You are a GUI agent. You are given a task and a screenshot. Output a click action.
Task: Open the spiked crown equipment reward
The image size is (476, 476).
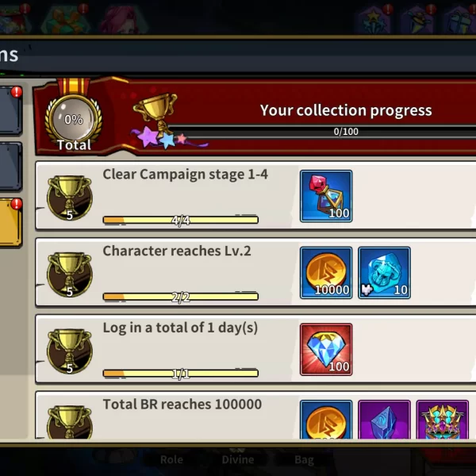click(x=443, y=420)
